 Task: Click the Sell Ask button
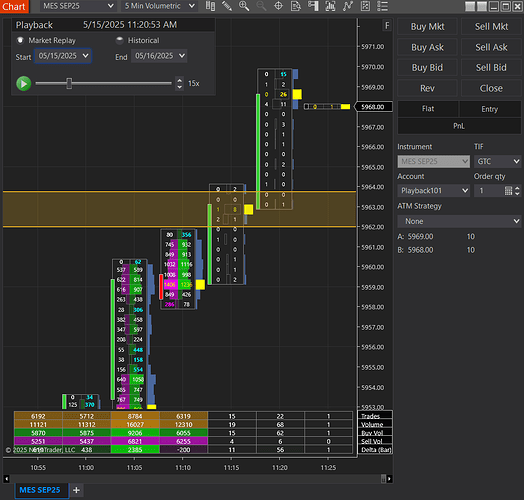(491, 47)
